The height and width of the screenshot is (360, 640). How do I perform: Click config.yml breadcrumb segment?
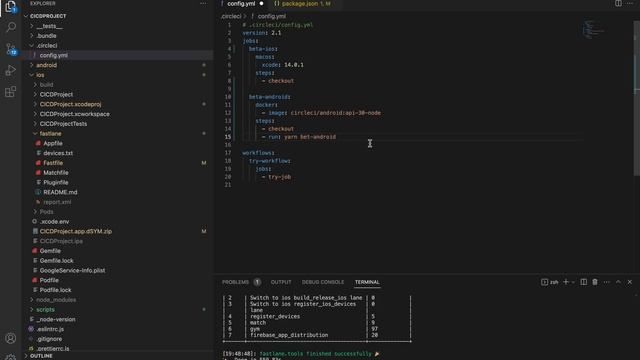click(x=271, y=16)
